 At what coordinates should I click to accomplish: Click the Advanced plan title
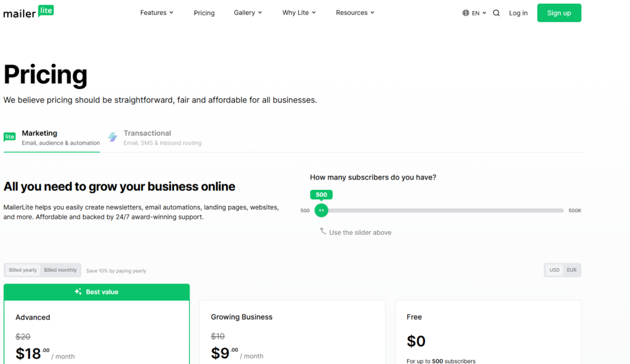coord(33,317)
